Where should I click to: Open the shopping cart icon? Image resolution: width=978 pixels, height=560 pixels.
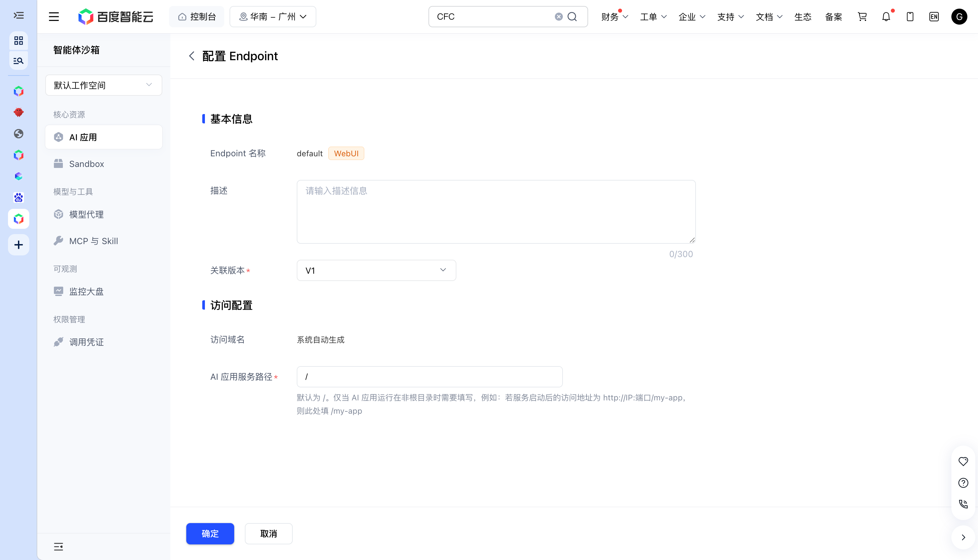pos(862,17)
